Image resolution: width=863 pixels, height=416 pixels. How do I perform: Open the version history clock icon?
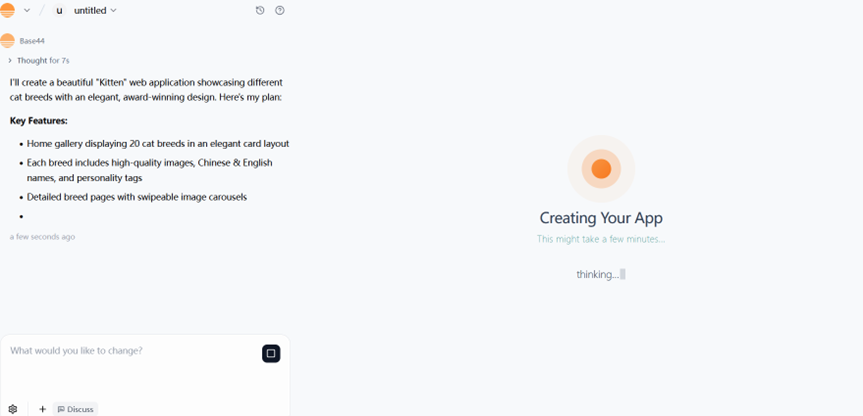point(260,10)
